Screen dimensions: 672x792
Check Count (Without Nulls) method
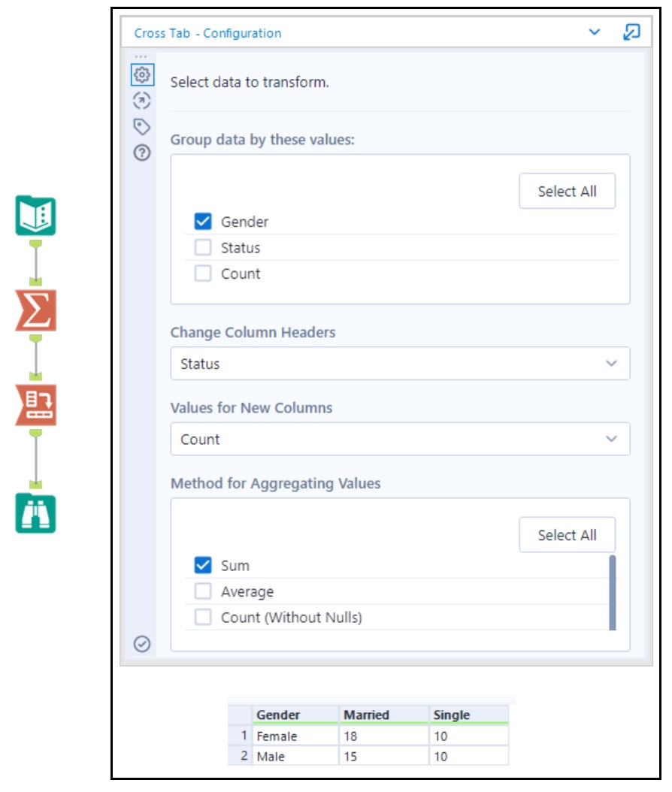click(x=203, y=617)
